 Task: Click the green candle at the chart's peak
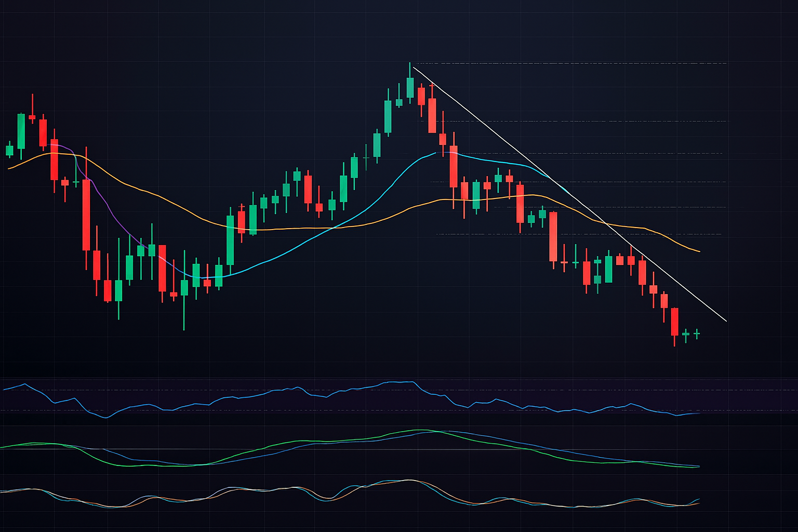[x=410, y=87]
